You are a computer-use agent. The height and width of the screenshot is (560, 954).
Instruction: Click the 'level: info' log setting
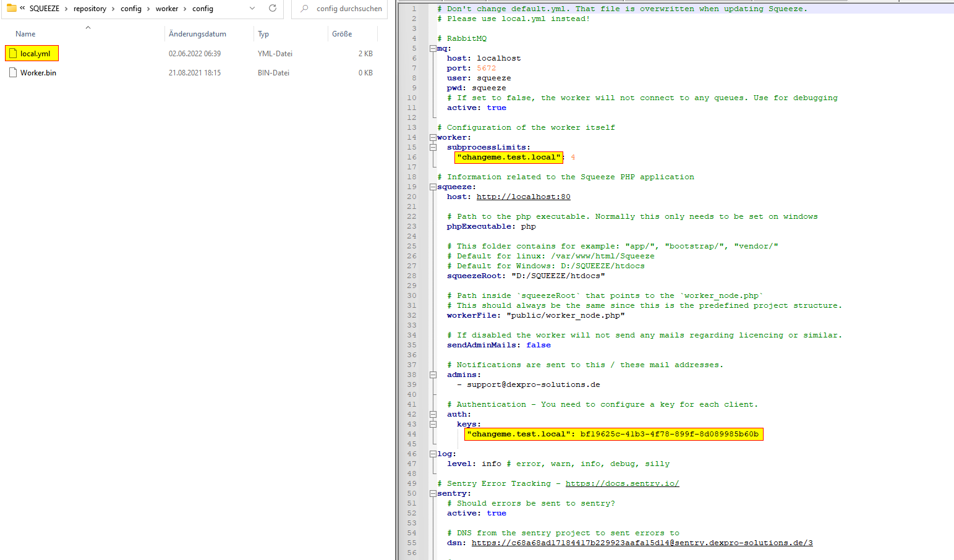point(474,464)
